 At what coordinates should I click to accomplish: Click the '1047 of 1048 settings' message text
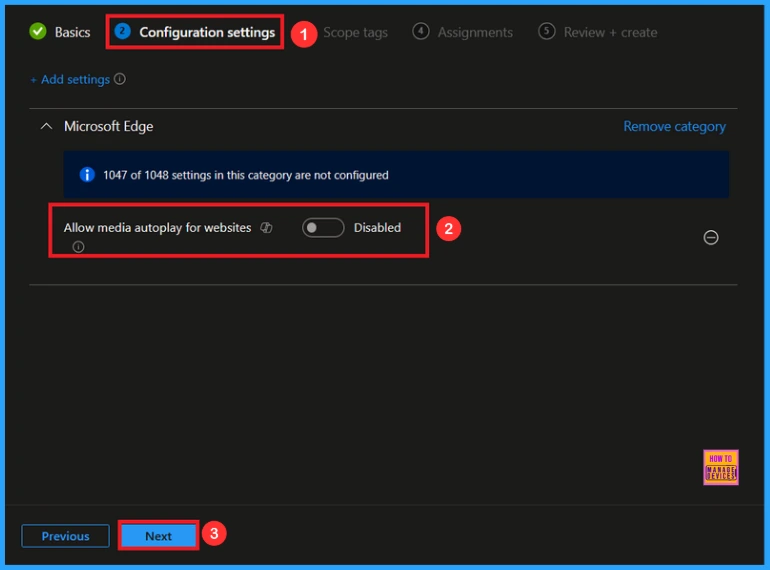pos(246,175)
